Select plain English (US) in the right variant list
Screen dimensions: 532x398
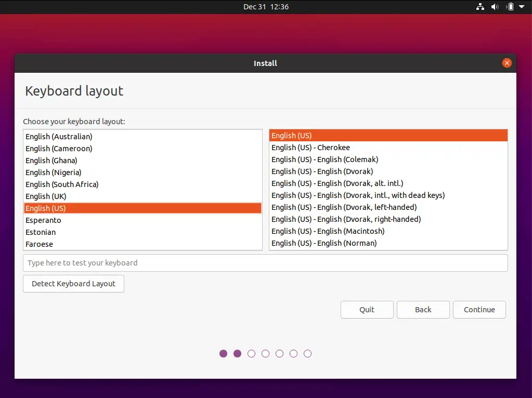click(388, 135)
